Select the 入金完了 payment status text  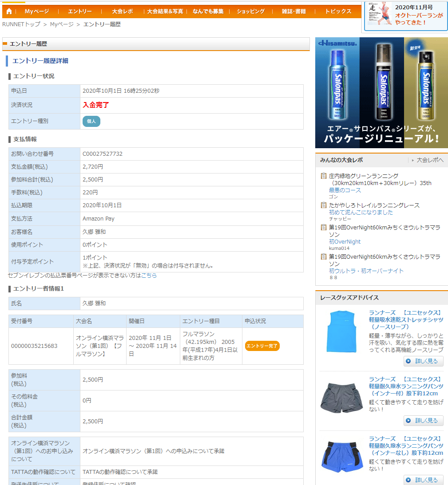tap(95, 105)
